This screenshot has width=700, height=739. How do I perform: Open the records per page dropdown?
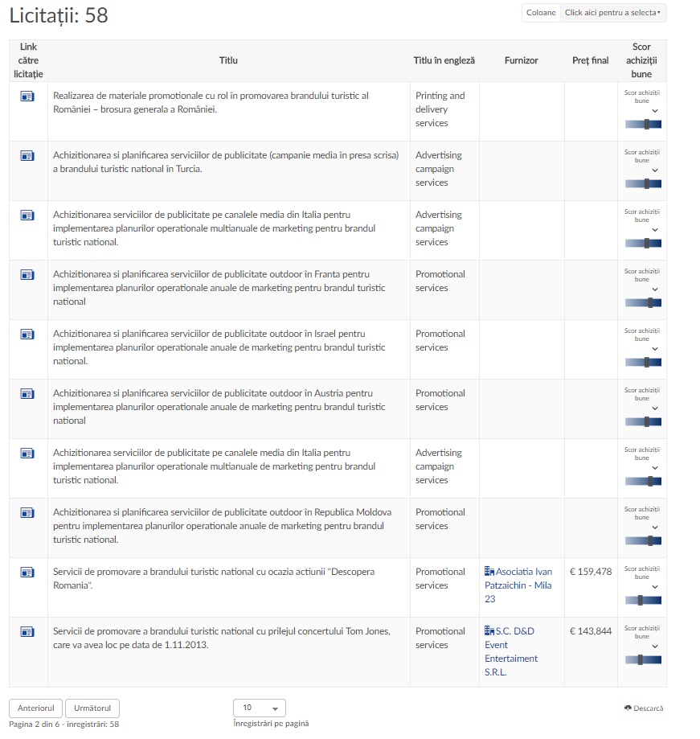(259, 708)
